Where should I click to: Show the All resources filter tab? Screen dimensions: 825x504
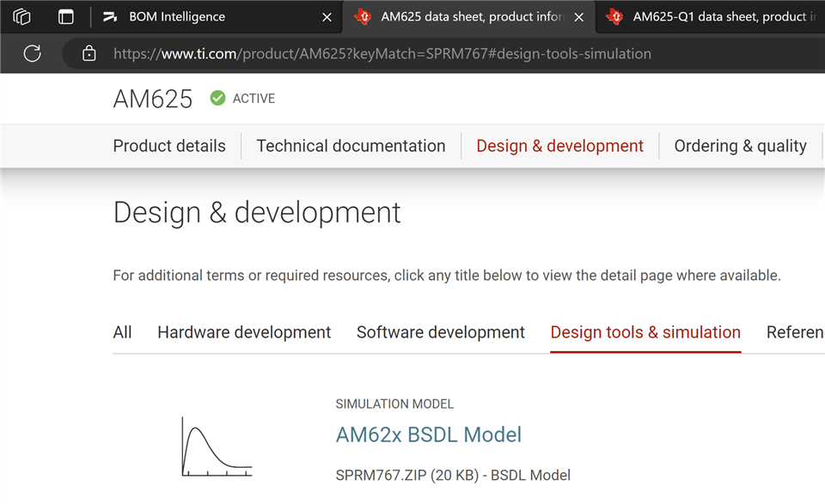(122, 332)
